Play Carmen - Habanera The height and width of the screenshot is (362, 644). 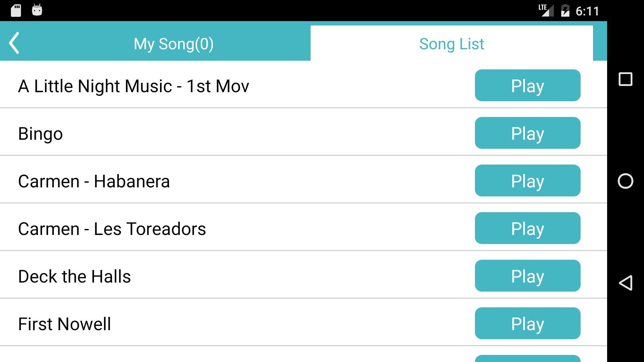[527, 181]
